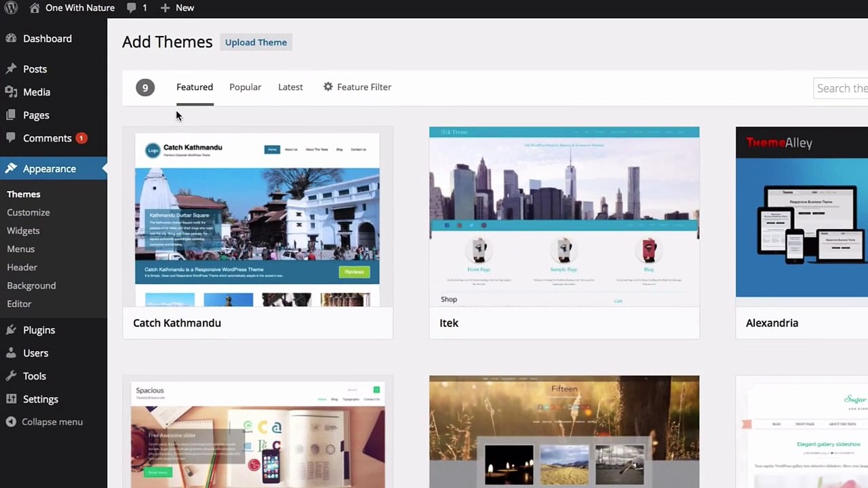This screenshot has width=868, height=488.
Task: Click the Feature Filter gear icon
Action: pos(328,87)
